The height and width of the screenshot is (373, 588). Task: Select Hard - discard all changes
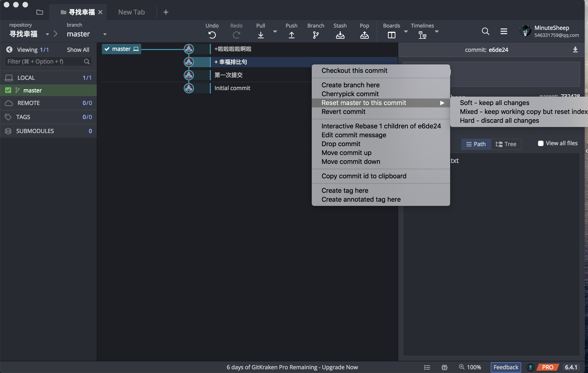tap(499, 120)
